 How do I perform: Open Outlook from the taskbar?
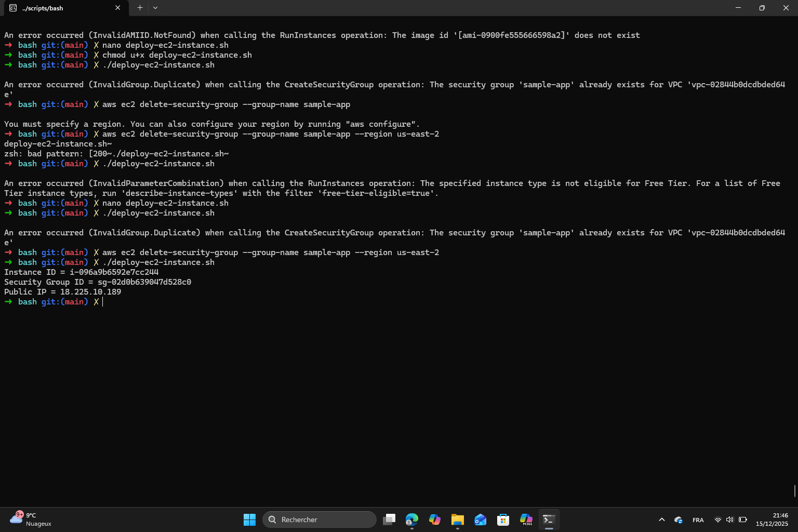pyautogui.click(x=480, y=519)
